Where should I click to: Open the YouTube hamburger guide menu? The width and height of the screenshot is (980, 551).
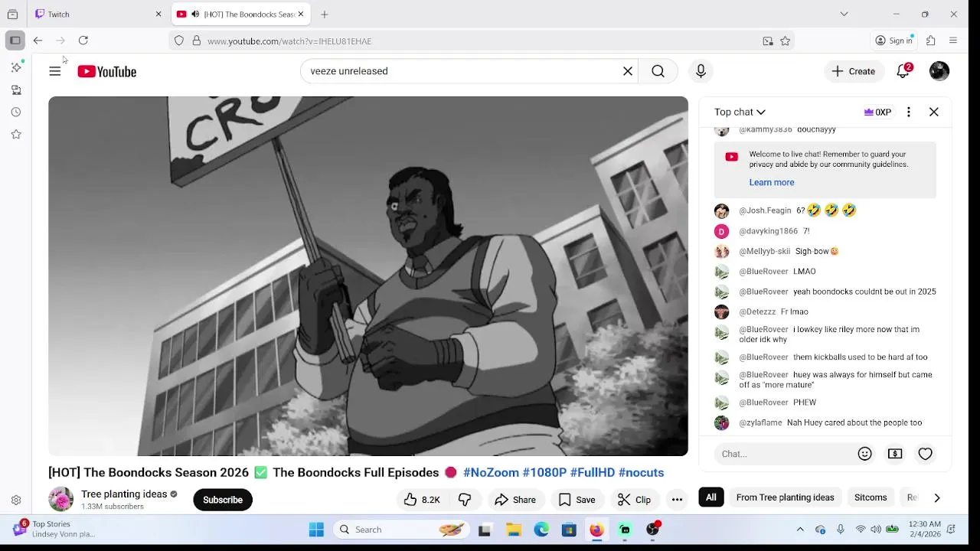[x=54, y=71]
